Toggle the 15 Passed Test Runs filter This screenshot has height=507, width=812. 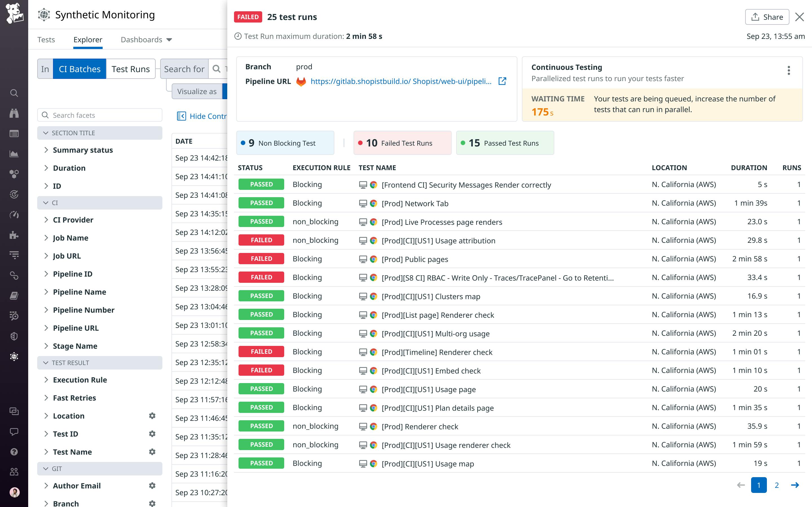[x=505, y=143]
